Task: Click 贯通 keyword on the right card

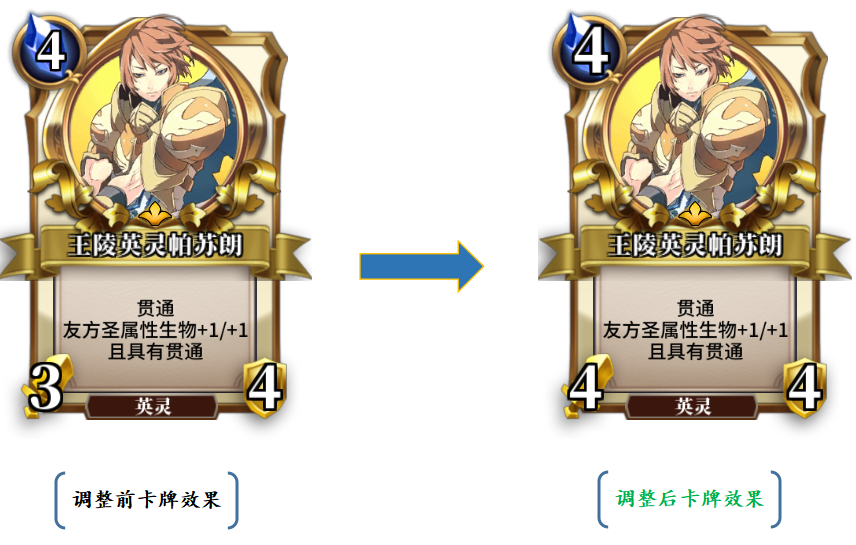Action: pyautogui.click(x=696, y=308)
